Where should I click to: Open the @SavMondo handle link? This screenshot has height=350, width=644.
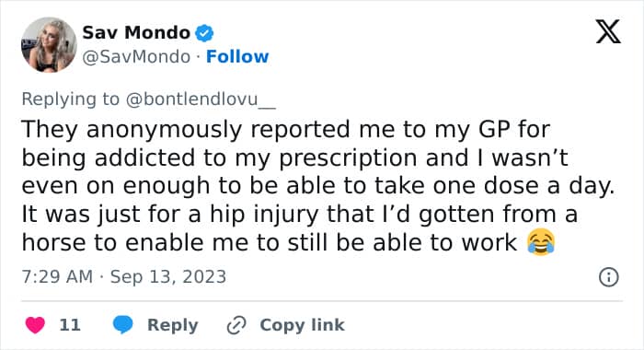point(136,57)
